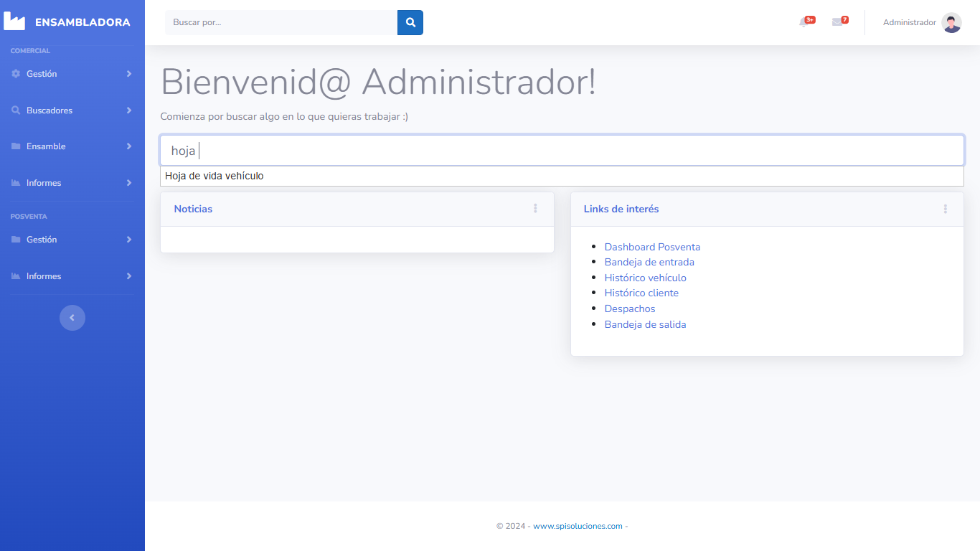The width and height of the screenshot is (980, 551).
Task: Click the folder icon beside Posventa Gestión
Action: 16,240
